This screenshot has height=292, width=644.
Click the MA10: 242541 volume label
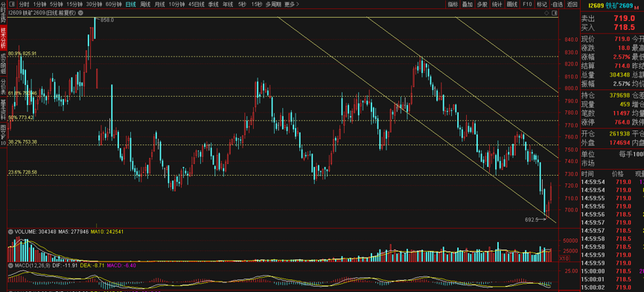[106, 232]
